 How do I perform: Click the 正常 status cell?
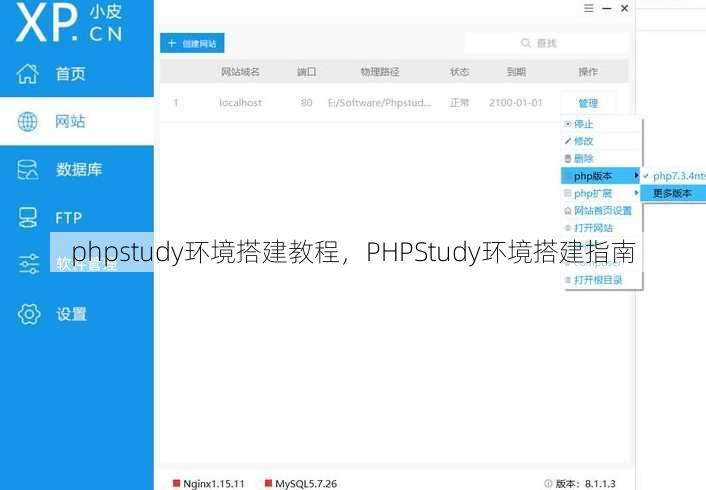point(459,103)
